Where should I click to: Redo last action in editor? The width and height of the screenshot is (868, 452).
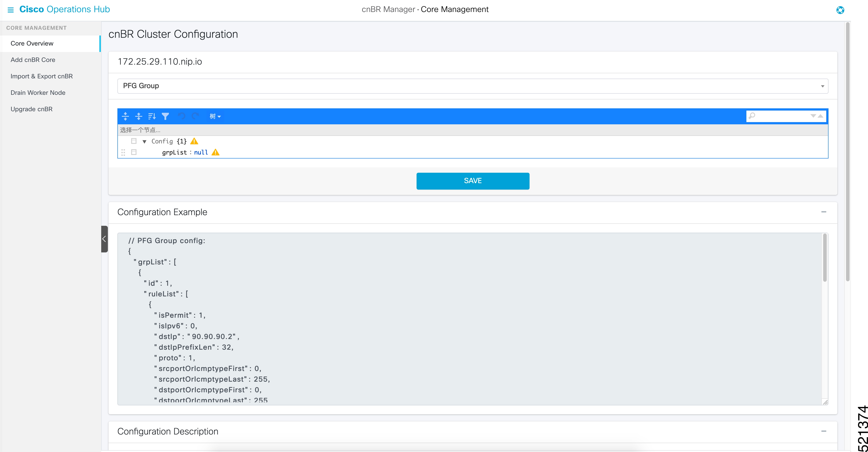point(195,116)
